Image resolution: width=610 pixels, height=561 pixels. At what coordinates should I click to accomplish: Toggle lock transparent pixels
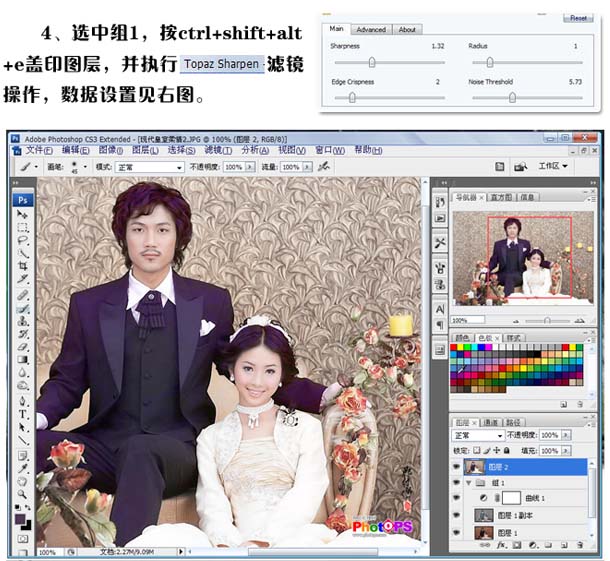coord(477,451)
